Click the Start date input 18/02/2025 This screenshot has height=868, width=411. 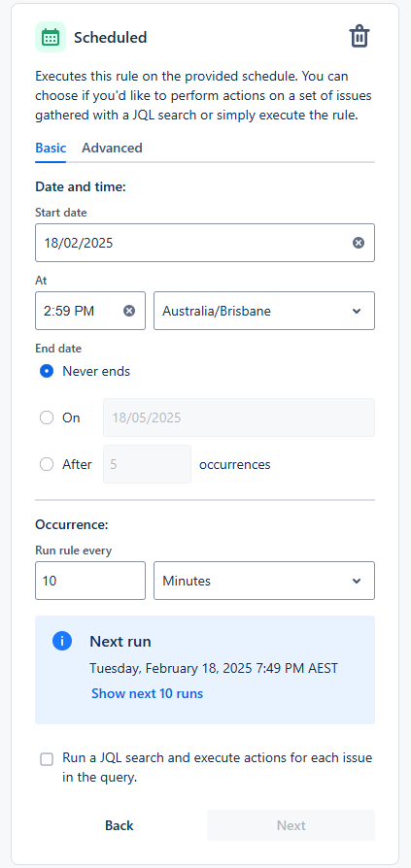(205, 243)
